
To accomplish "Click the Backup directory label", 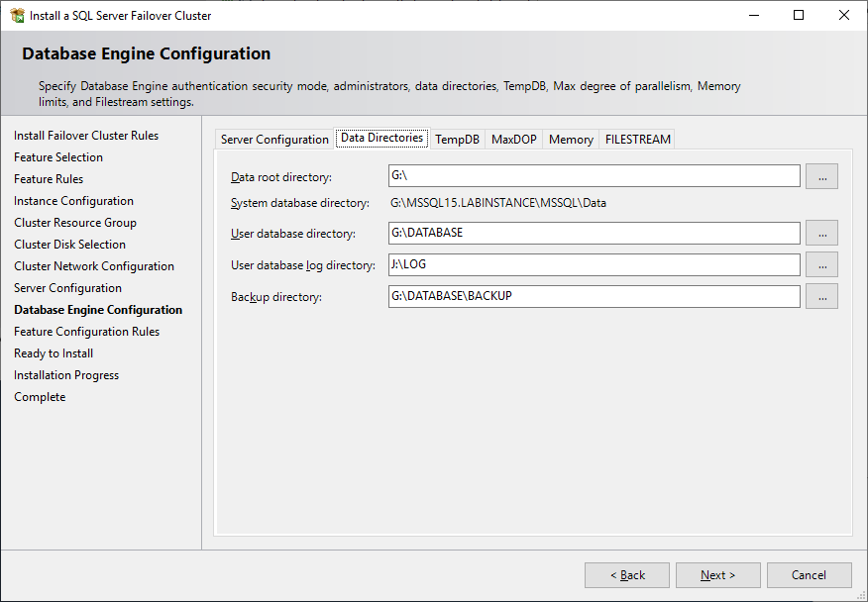I will (x=276, y=297).
